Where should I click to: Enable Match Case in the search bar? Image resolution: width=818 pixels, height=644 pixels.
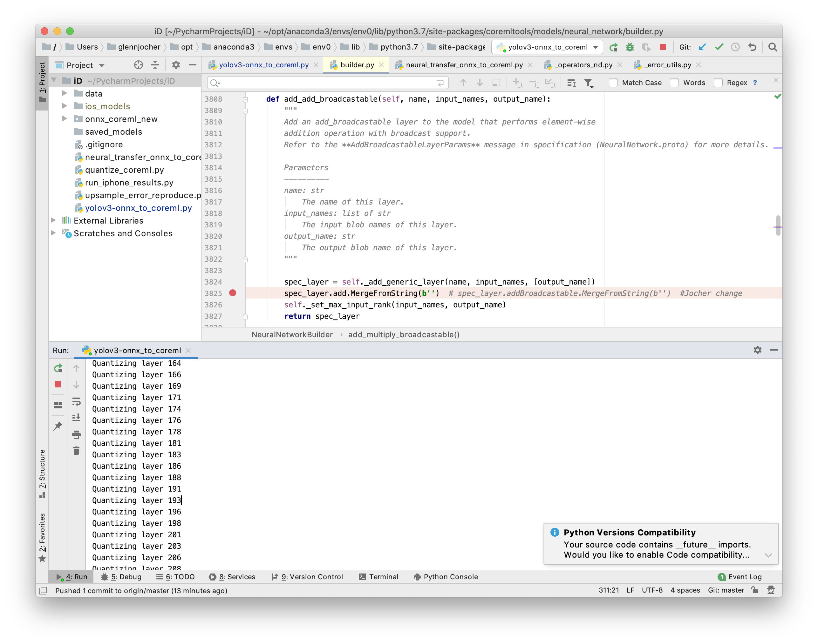pyautogui.click(x=613, y=83)
